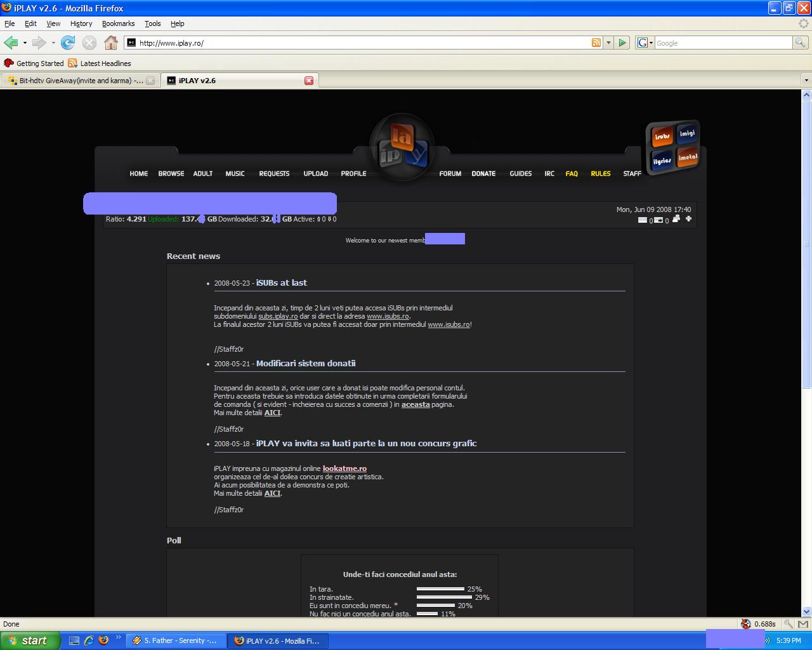Viewport: 812px width, 650px height.
Task: Click the RSS feed icon in address bar
Action: pyautogui.click(x=596, y=43)
